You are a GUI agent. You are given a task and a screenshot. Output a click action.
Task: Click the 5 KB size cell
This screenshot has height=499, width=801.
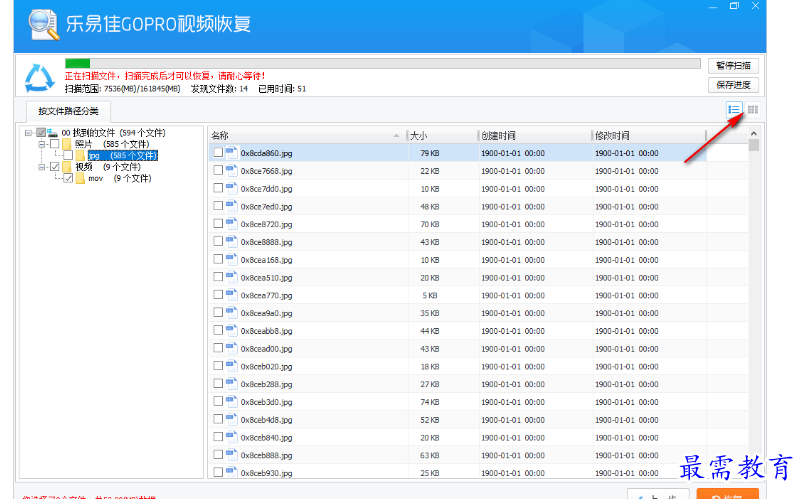(x=430, y=295)
